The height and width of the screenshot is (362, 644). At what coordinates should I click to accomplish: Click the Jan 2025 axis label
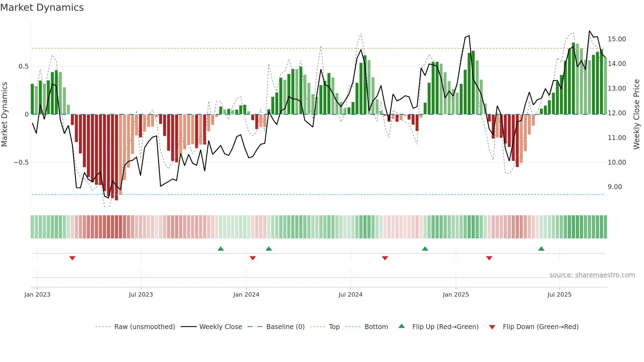coord(456,294)
